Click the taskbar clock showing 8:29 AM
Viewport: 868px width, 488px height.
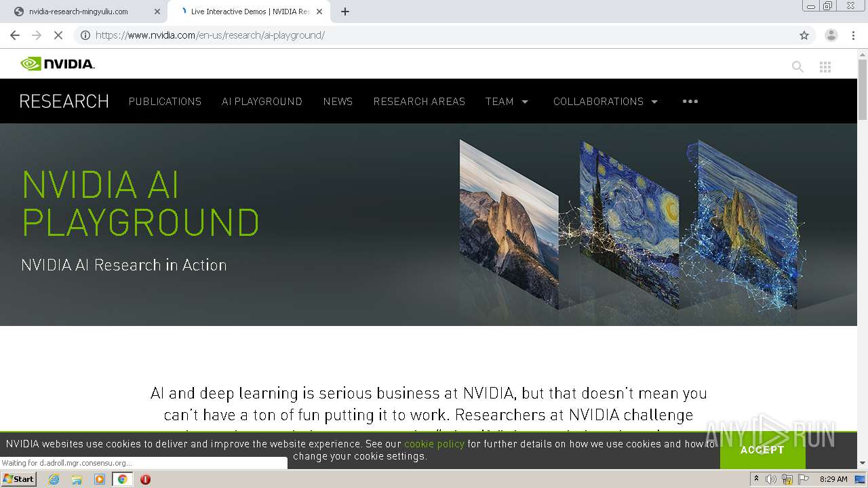[833, 479]
